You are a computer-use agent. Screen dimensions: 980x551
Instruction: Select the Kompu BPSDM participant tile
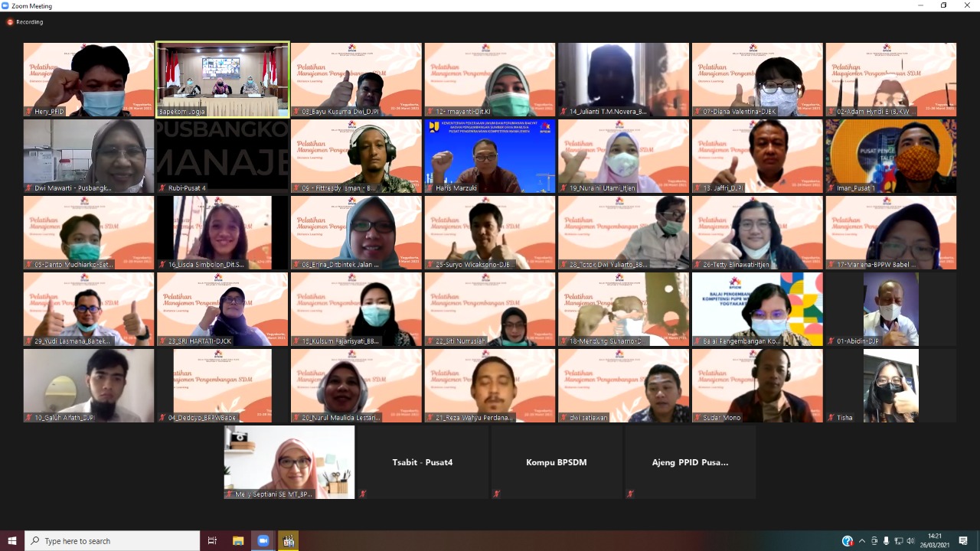point(557,462)
